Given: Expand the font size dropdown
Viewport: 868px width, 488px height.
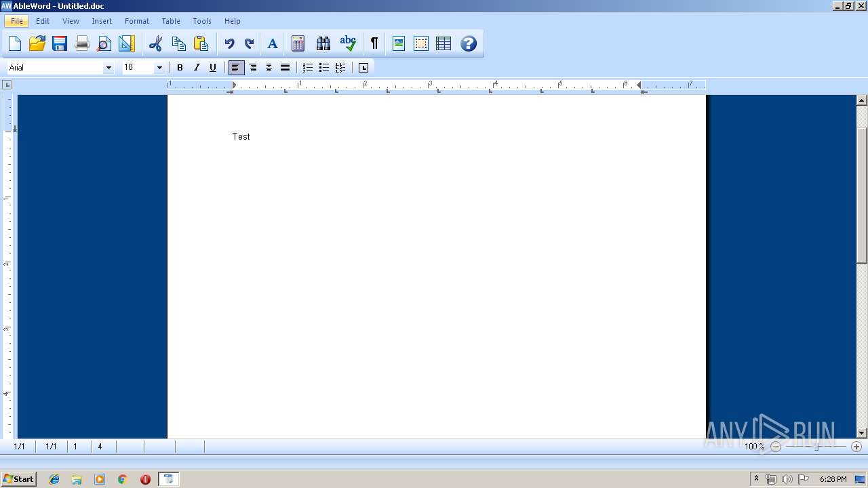Looking at the screenshot, I should click(x=159, y=68).
